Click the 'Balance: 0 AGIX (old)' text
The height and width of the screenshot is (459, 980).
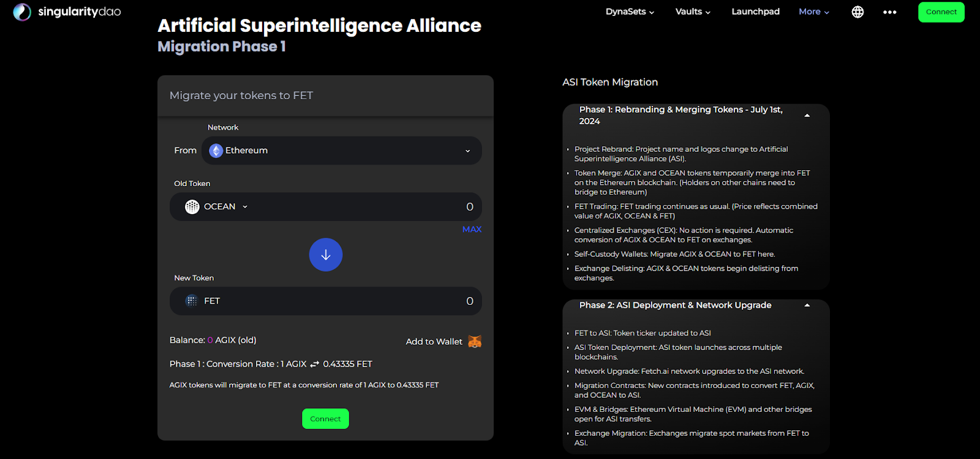(x=213, y=340)
